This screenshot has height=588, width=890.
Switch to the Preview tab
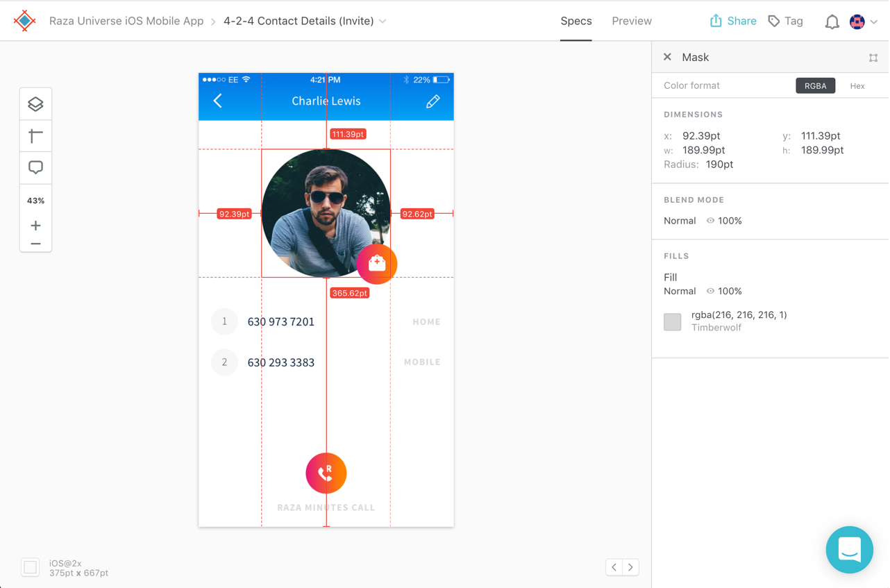[x=631, y=22]
